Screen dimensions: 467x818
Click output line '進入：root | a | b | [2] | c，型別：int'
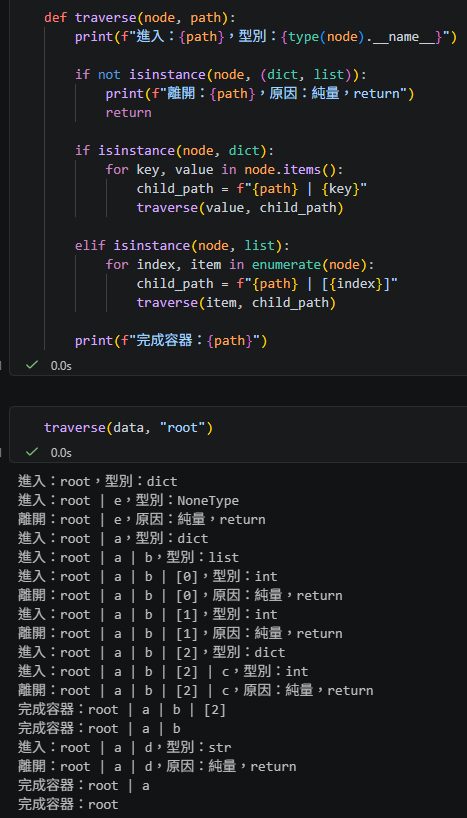tap(163, 671)
